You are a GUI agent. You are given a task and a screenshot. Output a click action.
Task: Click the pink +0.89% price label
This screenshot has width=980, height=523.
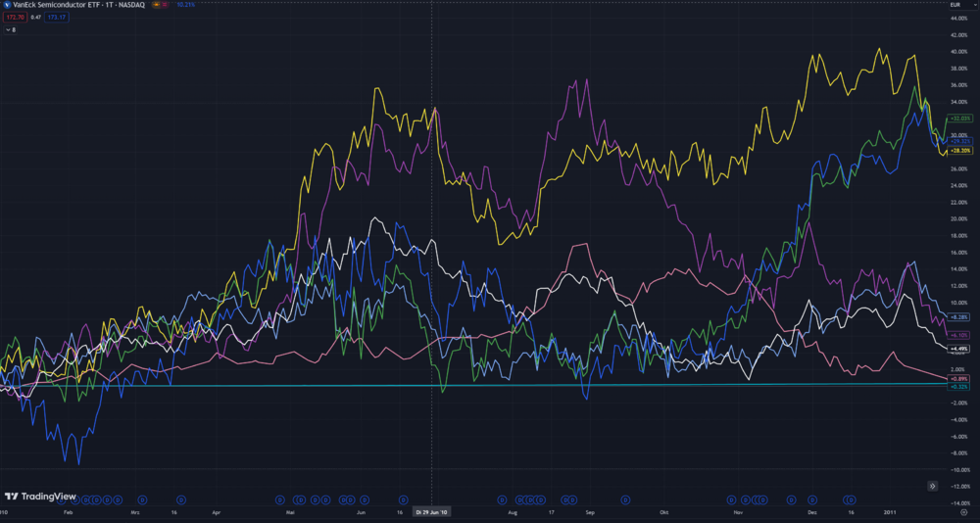pyautogui.click(x=958, y=379)
